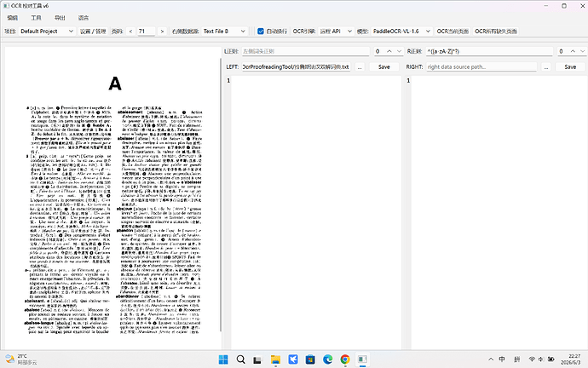Click the OCR当前页面 button
This screenshot has width=588, height=368.
coord(453,32)
